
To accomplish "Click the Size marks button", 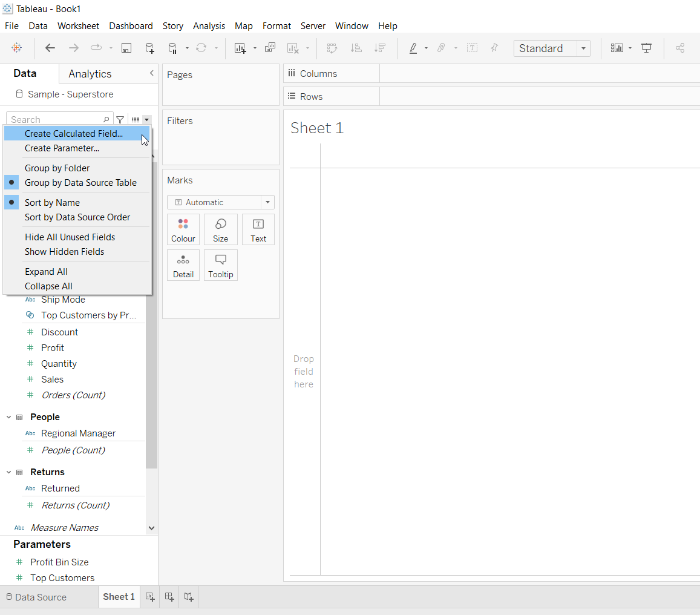I will coord(221,229).
